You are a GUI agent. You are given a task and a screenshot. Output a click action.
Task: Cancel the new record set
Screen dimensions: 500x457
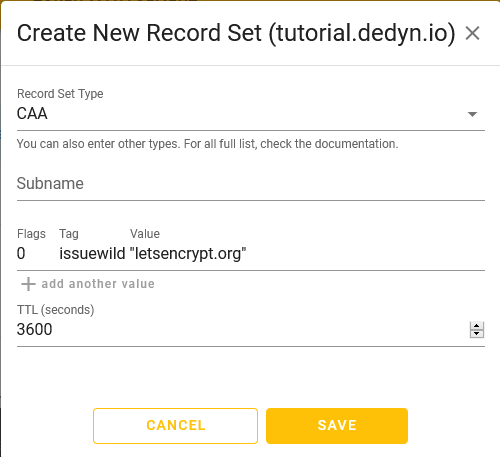(175, 426)
